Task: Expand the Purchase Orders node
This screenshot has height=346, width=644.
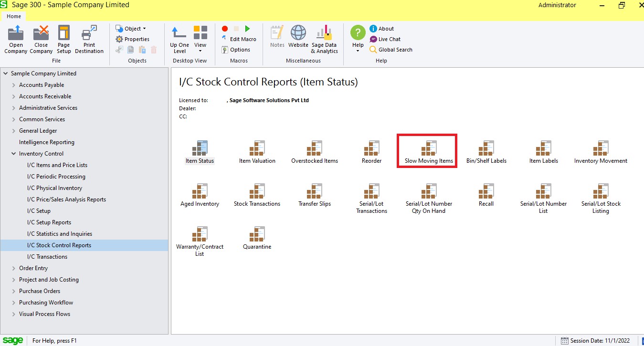Action: (14, 291)
